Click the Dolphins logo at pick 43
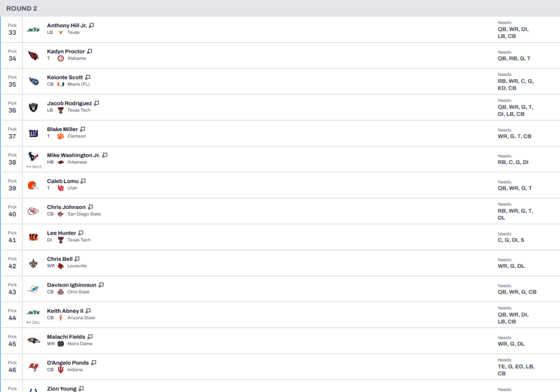The image size is (560, 392). pyautogui.click(x=33, y=289)
